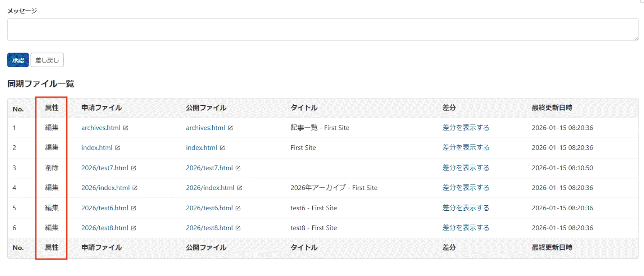Open request file 2026/test8.html external-link icon
Image resolution: width=644 pixels, height=276 pixels.
[x=134, y=228]
